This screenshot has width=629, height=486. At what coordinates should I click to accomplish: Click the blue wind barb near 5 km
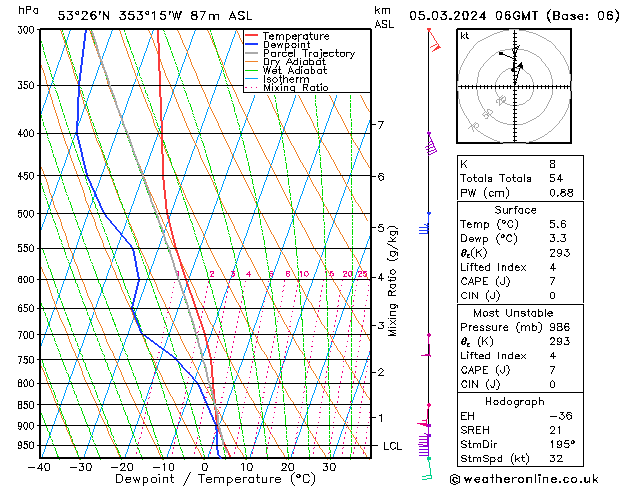click(425, 229)
